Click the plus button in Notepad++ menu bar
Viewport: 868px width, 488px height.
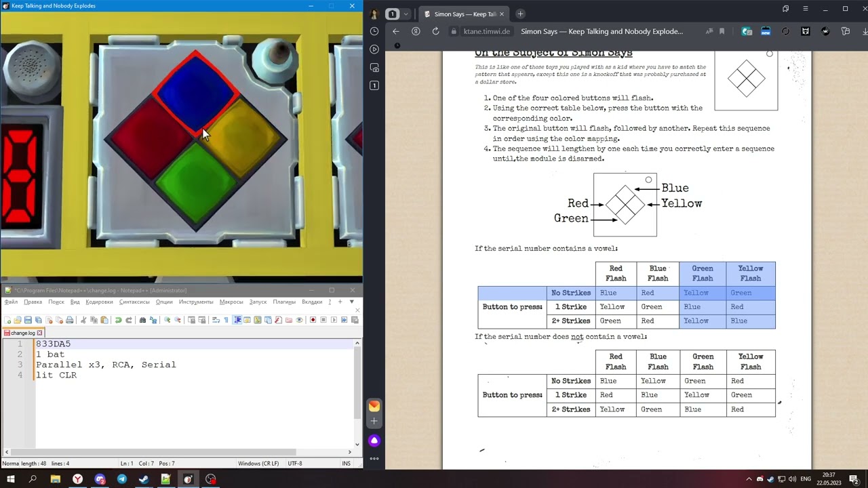point(340,302)
